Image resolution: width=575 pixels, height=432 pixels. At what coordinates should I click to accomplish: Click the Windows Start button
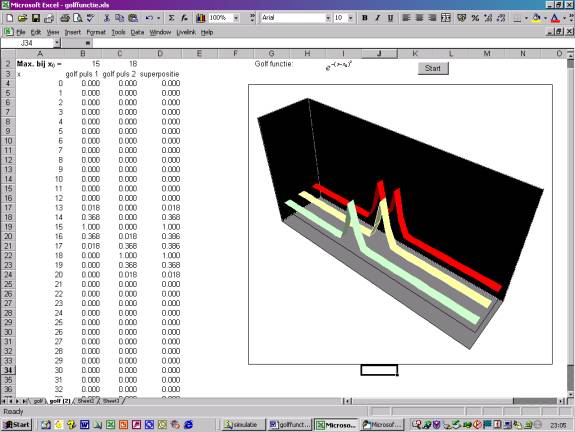[x=17, y=425]
